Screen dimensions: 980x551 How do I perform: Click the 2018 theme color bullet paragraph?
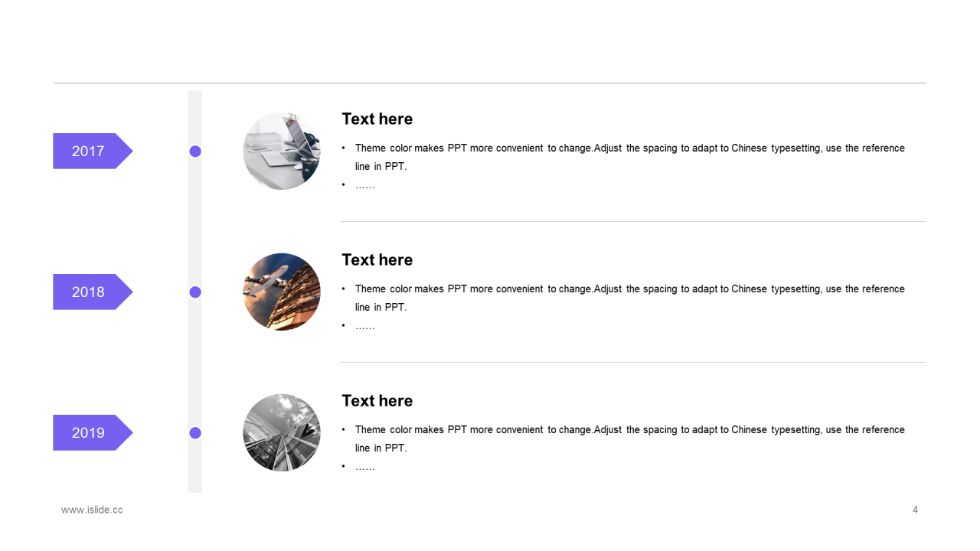click(623, 298)
